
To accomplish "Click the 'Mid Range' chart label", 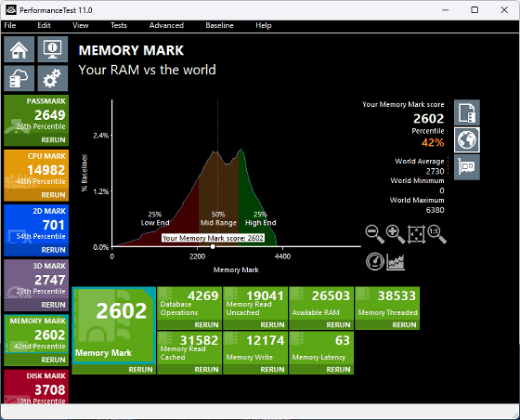I will click(218, 223).
